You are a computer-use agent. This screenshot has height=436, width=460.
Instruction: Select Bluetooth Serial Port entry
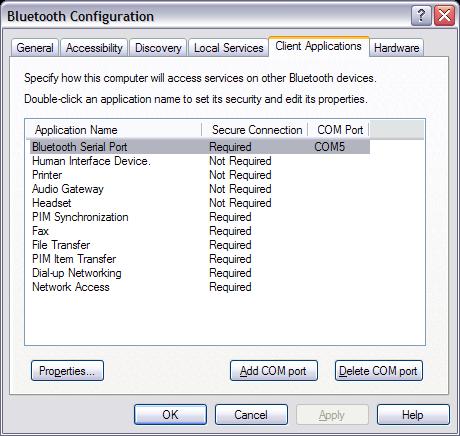[x=200, y=147]
